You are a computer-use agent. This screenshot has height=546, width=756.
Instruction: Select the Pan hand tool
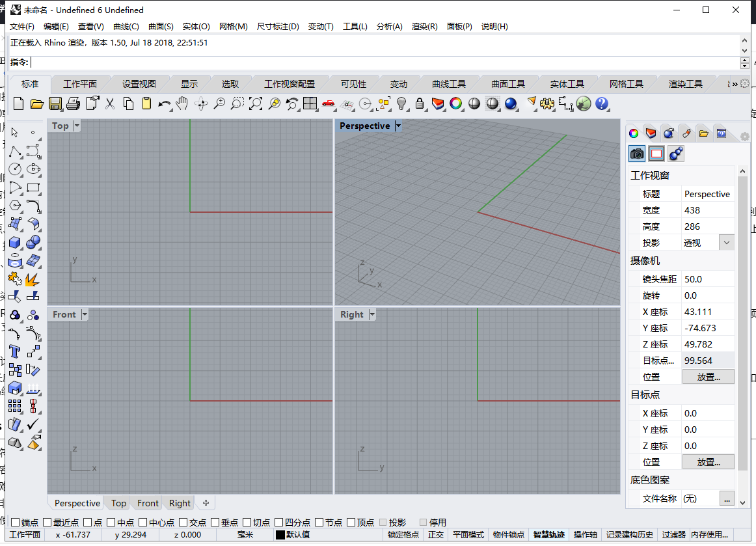[x=183, y=103]
